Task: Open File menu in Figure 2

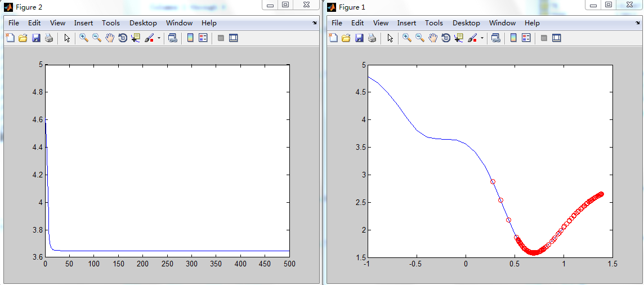Action: 14,23
